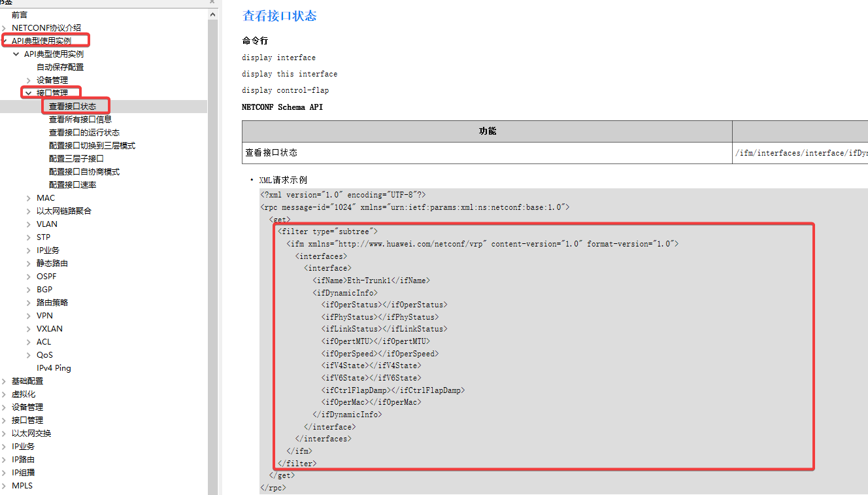The width and height of the screenshot is (868, 495).
Task: Select 查看接口状态 in the tree
Action: (73, 106)
